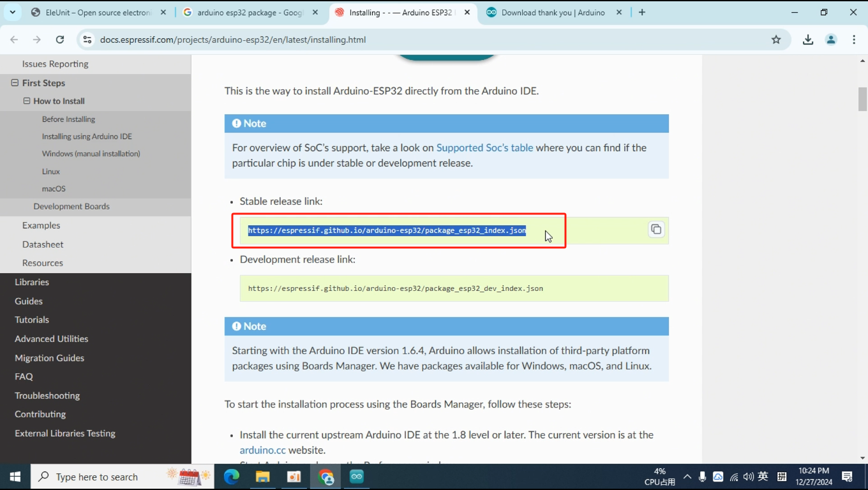The width and height of the screenshot is (868, 490).
Task: Open File Explorer from taskbar
Action: coord(263,477)
